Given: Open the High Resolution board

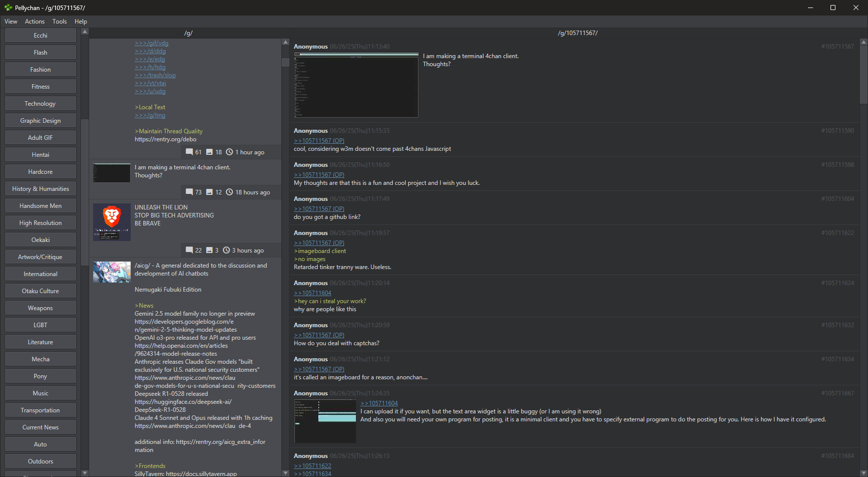Looking at the screenshot, I should click(41, 223).
